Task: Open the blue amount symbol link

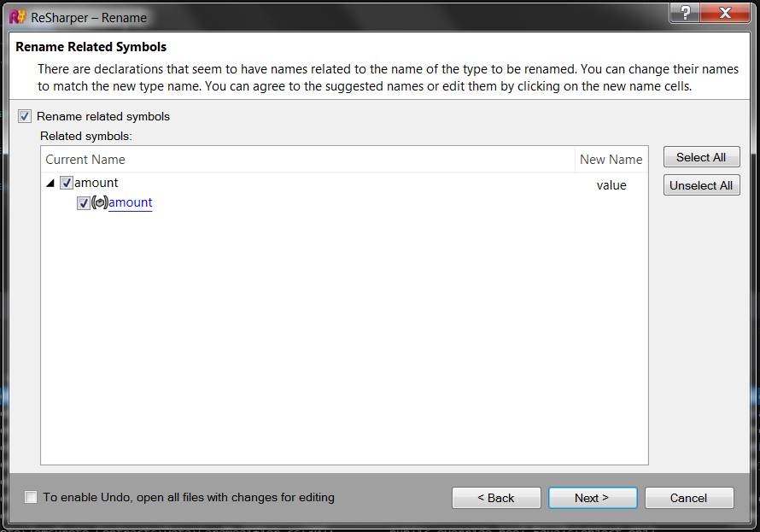Action: pyautogui.click(x=130, y=202)
